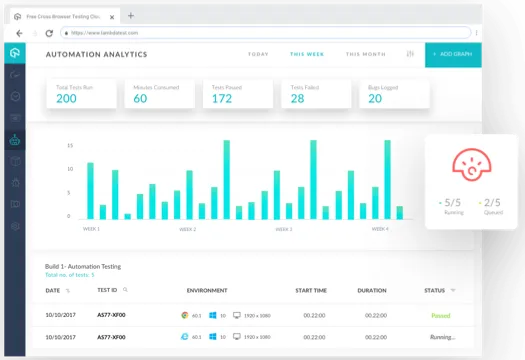Viewport: 525px width, 360px height.
Task: Click the filter sliders icon near THIS MONTH
Action: click(x=410, y=54)
